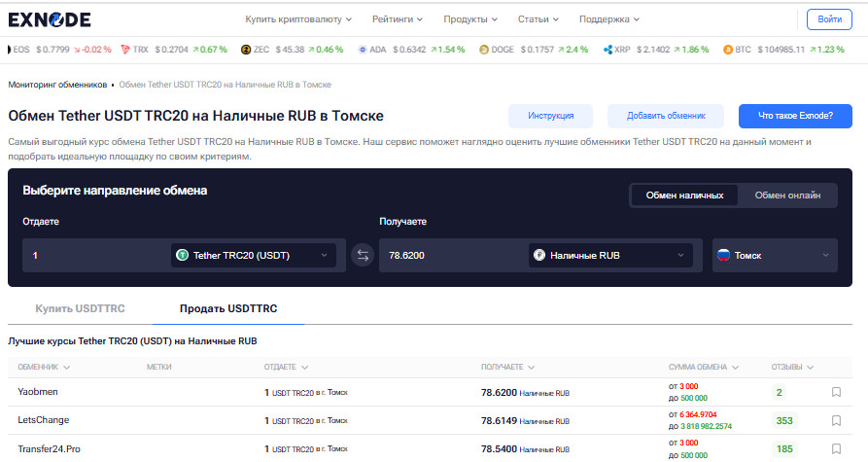Click the XRP coin icon in ticker
The width and height of the screenshot is (868, 462).
608,50
